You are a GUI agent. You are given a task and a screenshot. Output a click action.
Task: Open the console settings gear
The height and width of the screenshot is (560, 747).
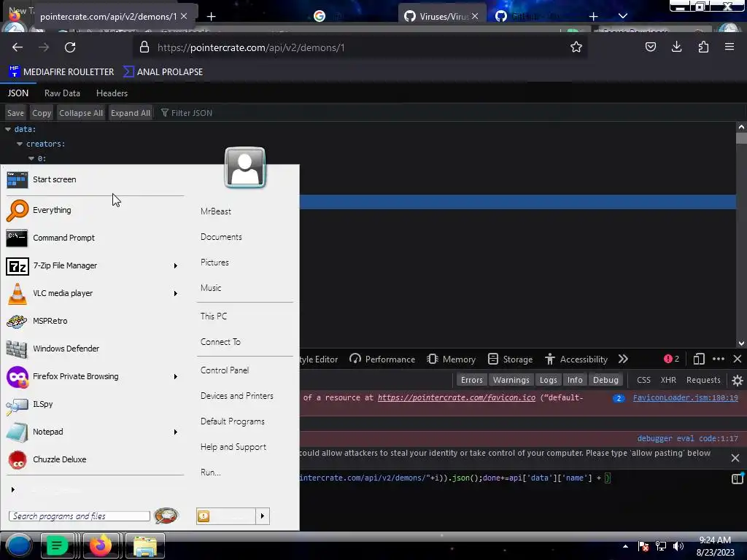737,380
